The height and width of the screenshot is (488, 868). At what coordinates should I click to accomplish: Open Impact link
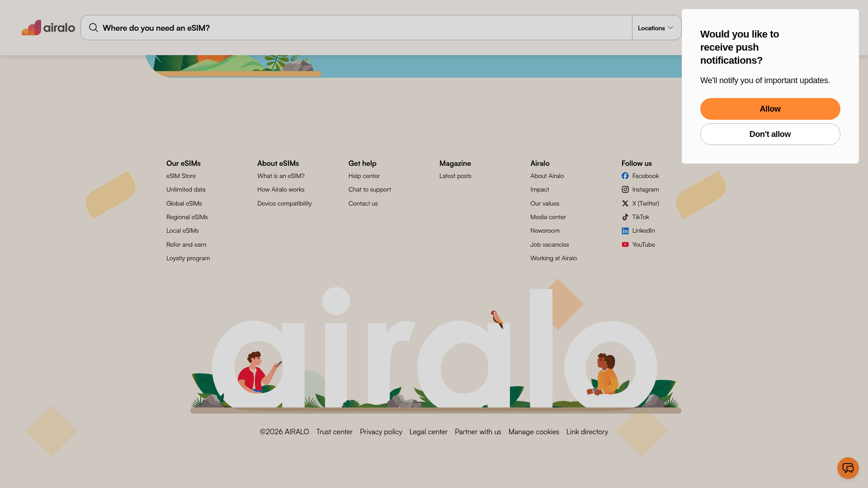[x=539, y=189]
